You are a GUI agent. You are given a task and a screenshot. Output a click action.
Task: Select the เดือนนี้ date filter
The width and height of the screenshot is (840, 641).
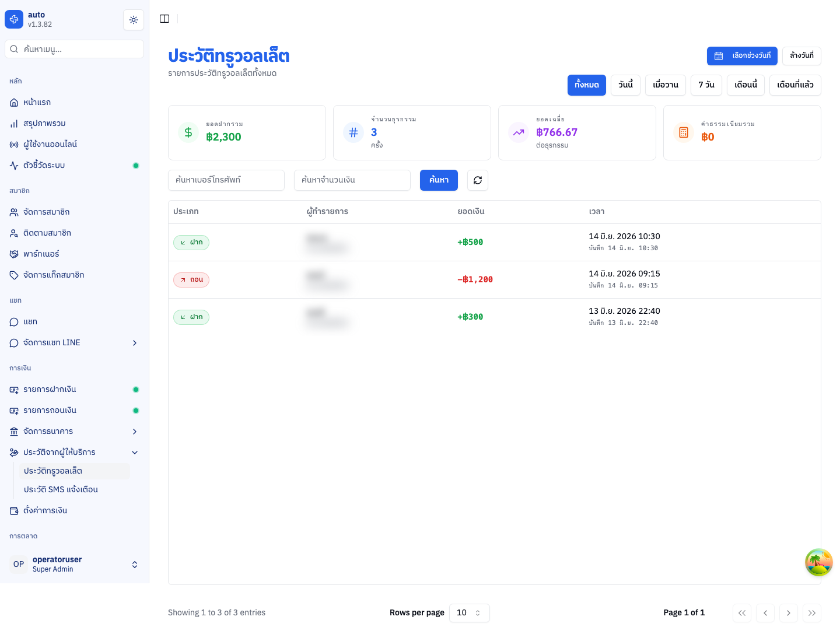click(x=745, y=85)
